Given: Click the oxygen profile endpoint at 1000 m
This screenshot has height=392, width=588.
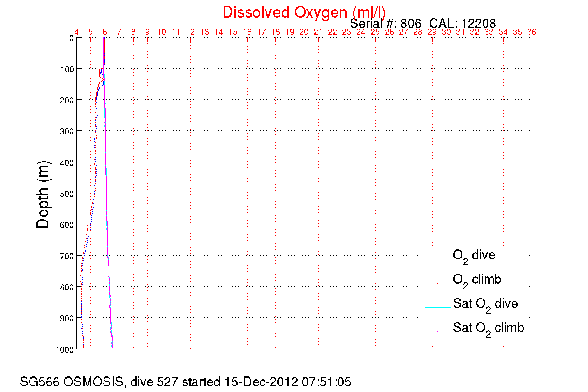Looking at the screenshot, I should tap(83, 347).
